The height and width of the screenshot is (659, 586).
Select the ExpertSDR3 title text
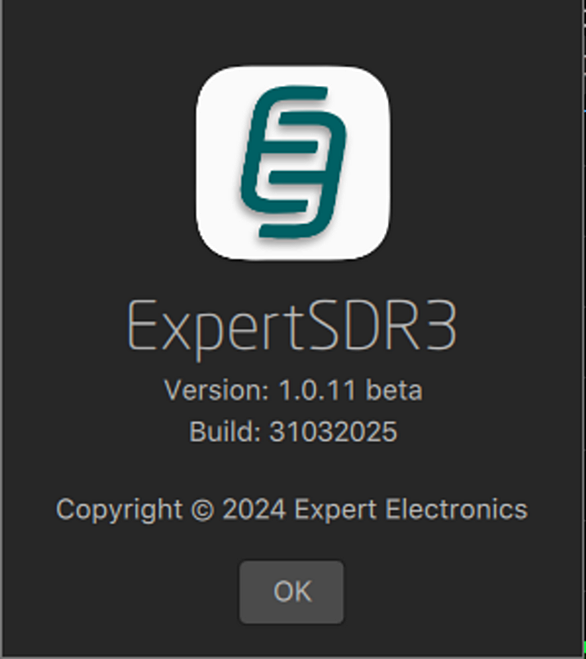click(292, 330)
